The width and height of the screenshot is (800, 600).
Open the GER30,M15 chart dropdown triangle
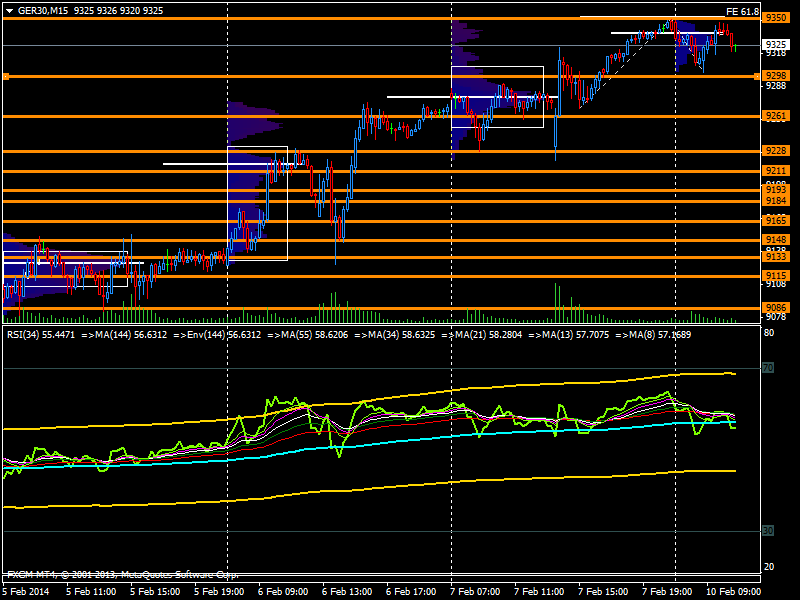click(9, 10)
